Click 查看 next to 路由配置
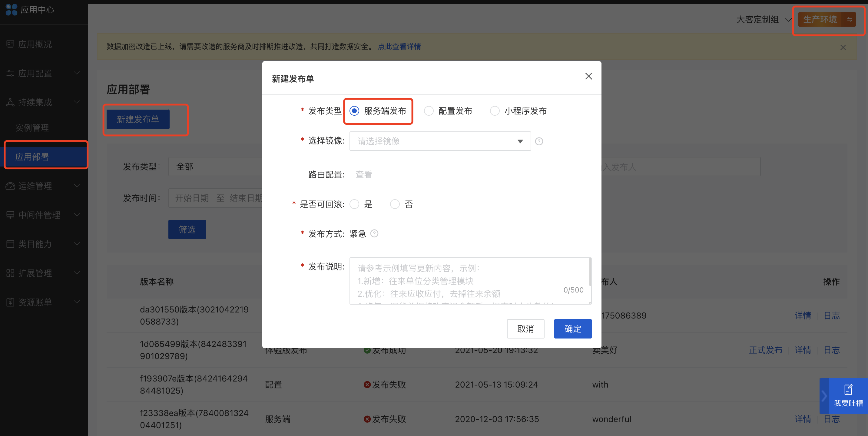Screen dimensions: 868x436 tap(364, 174)
